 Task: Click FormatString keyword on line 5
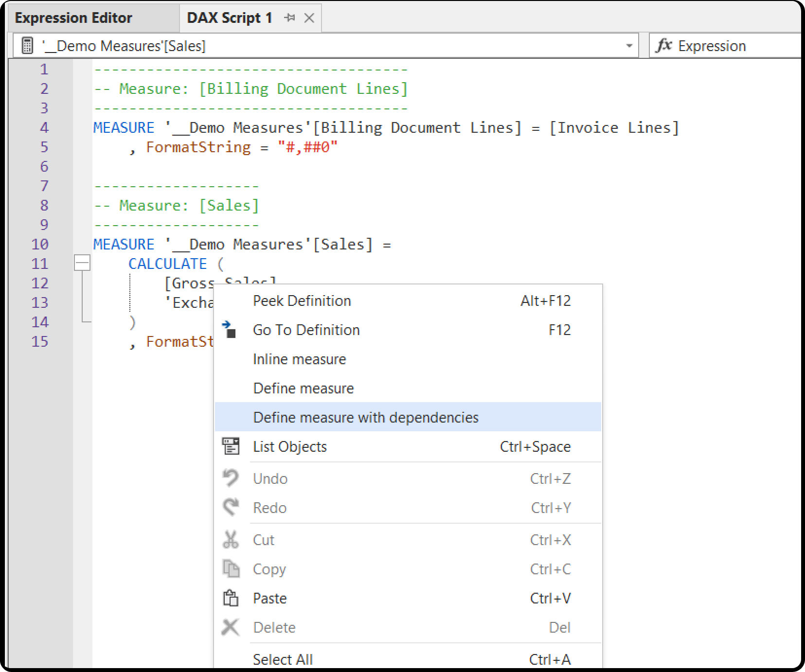198,147
